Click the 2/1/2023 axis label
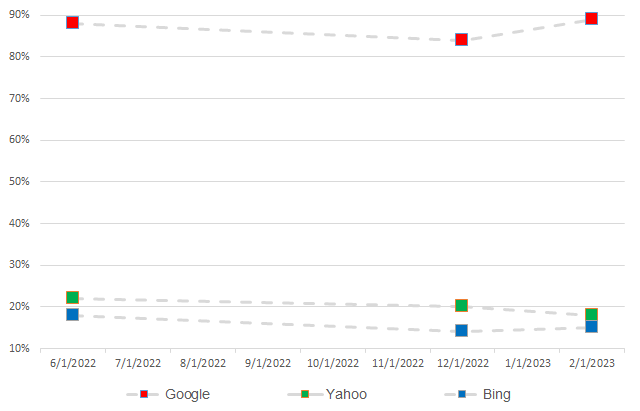Image resolution: width=640 pixels, height=411 pixels. tap(592, 363)
